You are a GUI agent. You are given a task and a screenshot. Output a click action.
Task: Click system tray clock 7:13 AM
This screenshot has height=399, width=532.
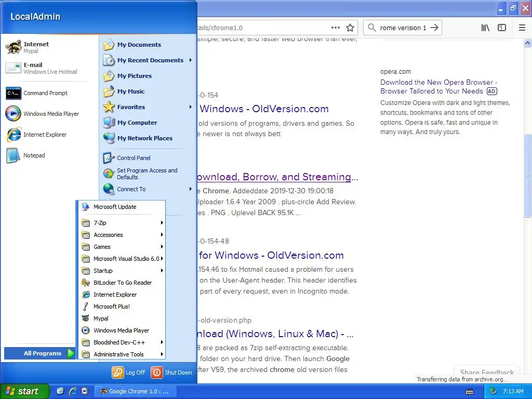pyautogui.click(x=513, y=391)
